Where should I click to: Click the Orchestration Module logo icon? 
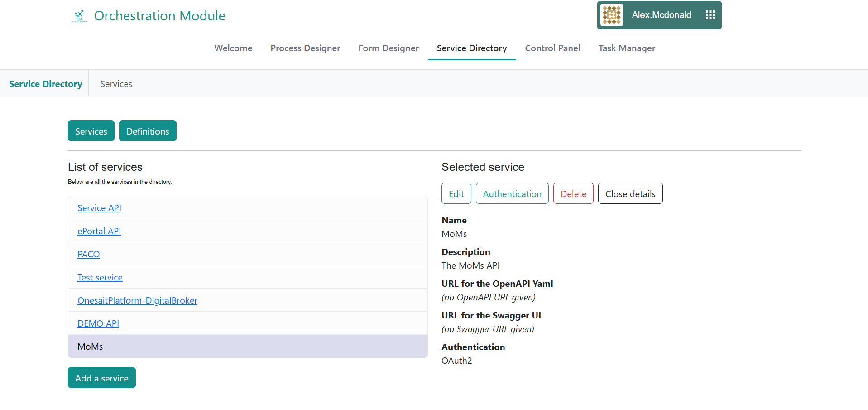pos(79,16)
